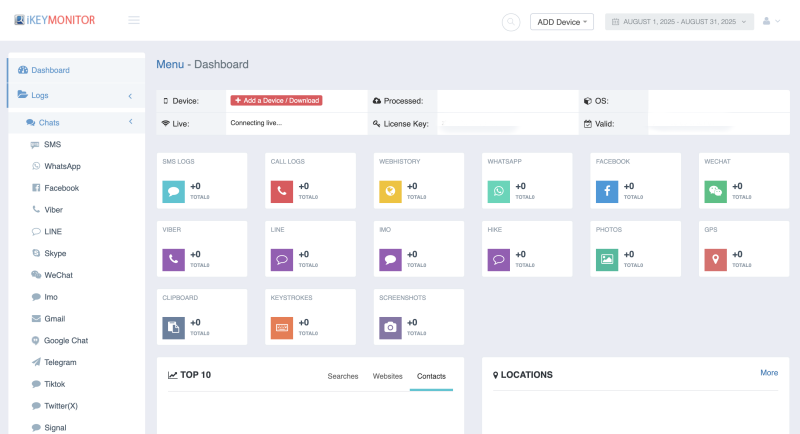Viewport: 800px width, 434px height.
Task: Open the LINE card speech icon
Action: click(282, 260)
